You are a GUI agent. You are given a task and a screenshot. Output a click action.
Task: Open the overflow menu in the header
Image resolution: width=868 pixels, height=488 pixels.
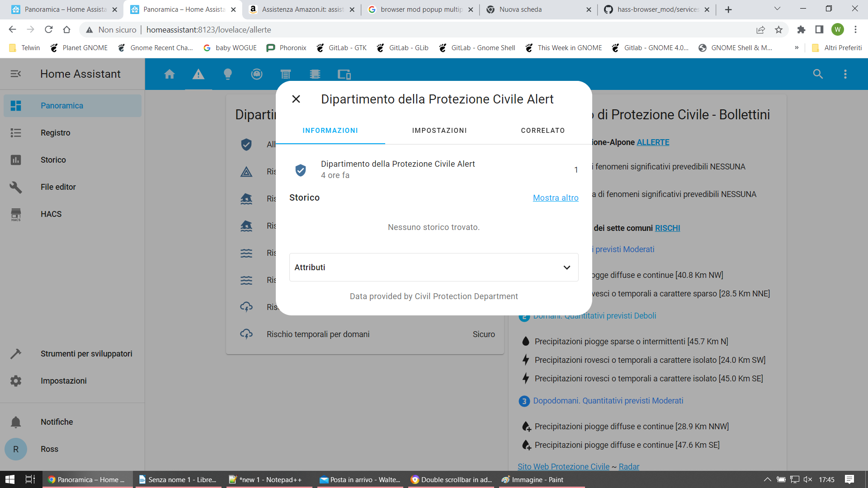pos(845,74)
